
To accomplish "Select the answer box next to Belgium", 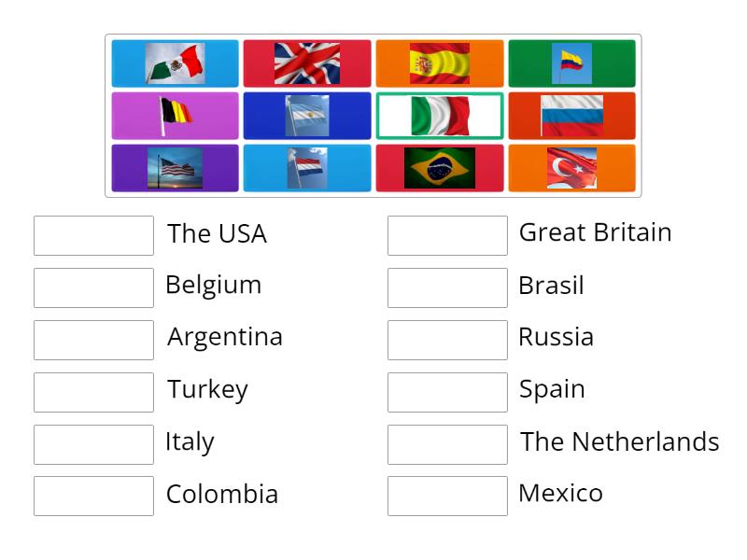I will [93, 287].
